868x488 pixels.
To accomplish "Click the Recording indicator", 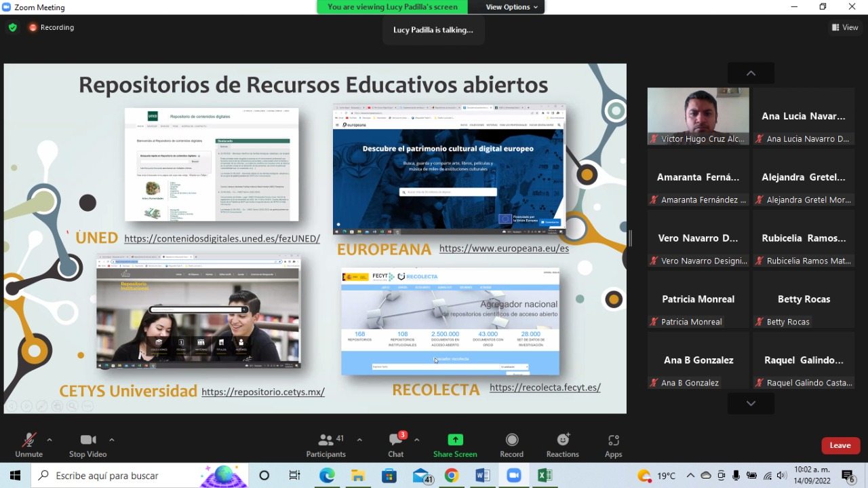I will [x=52, y=28].
